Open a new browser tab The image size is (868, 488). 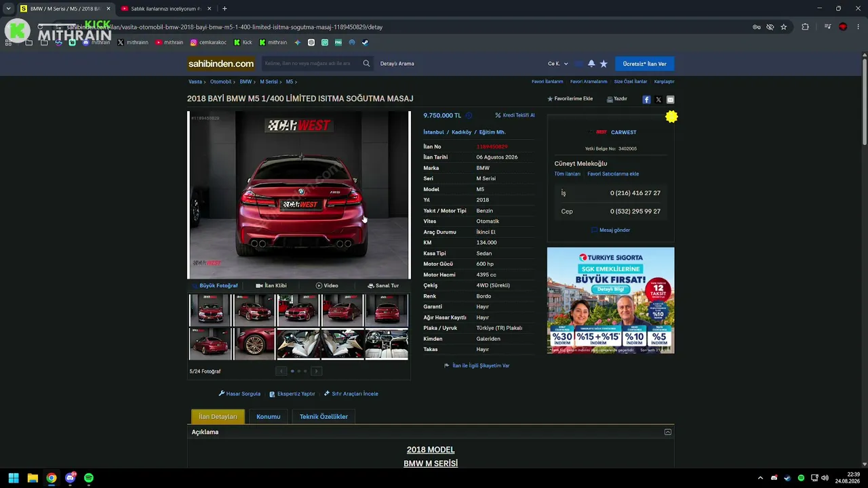point(224,9)
